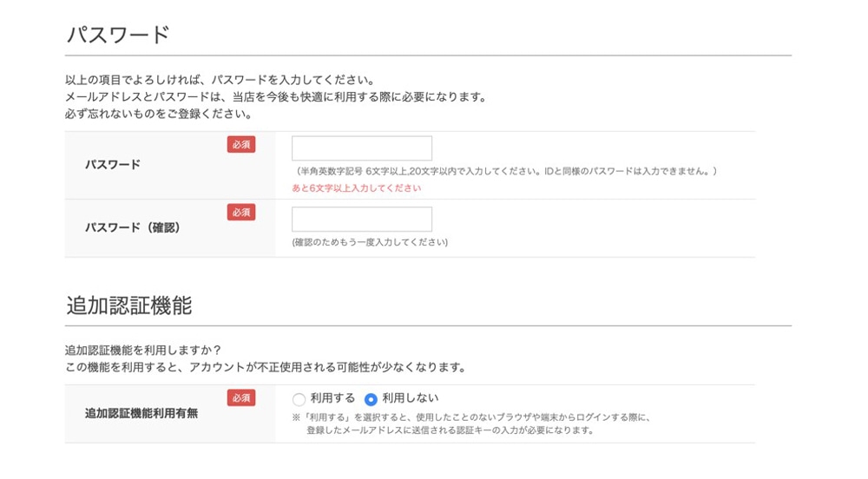Click the パスワード row label

tap(113, 164)
